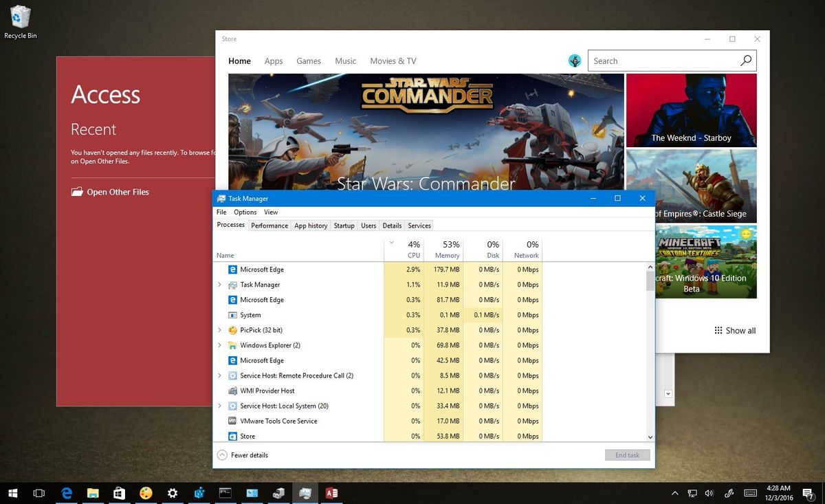Click the folder icon beside Open Other Files
The height and width of the screenshot is (504, 825).
(x=76, y=192)
